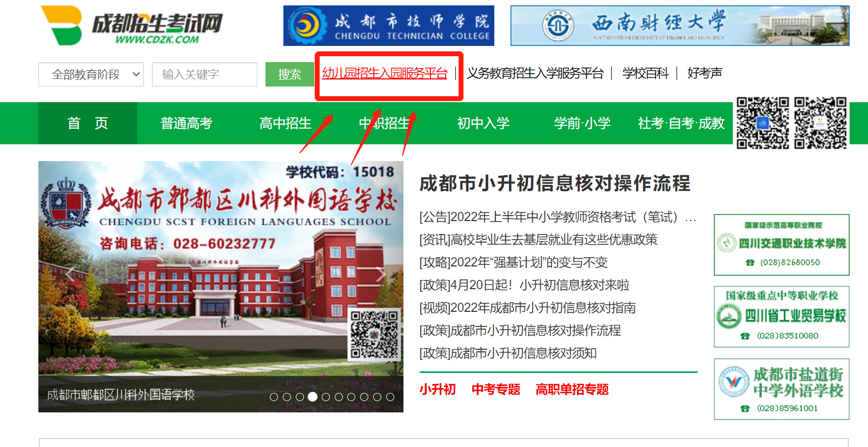This screenshot has height=447, width=868.
Task: Show previous carousel slide with left arrow
Action: pyautogui.click(x=71, y=274)
